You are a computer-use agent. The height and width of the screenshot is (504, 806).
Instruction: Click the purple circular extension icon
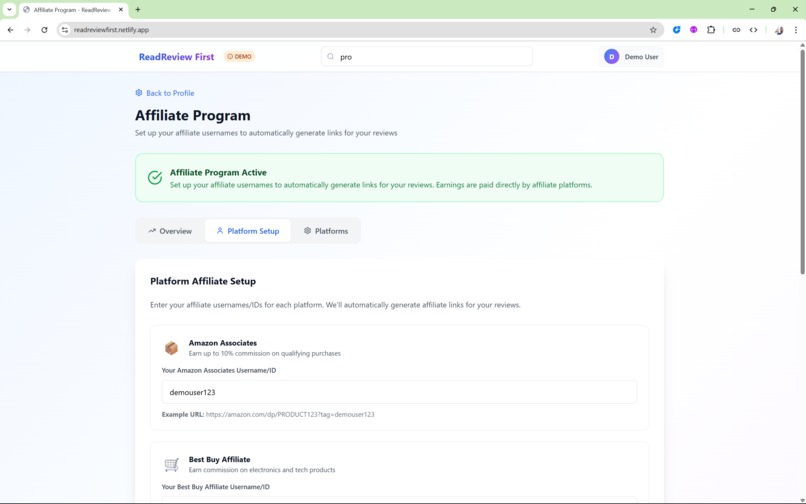click(x=693, y=30)
